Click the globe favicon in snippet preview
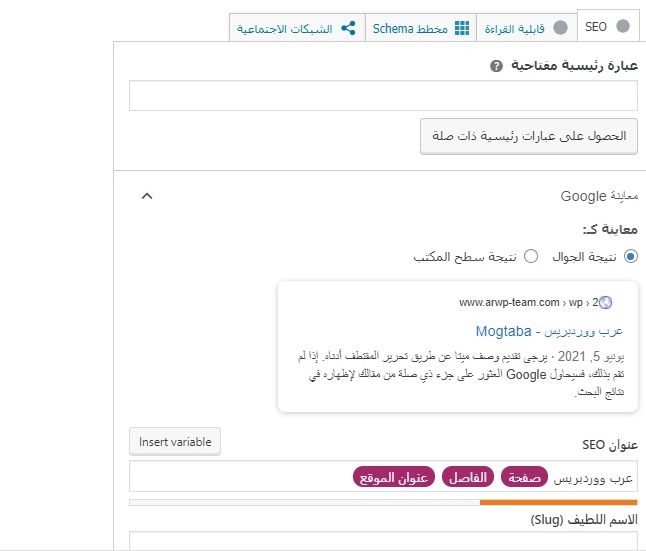This screenshot has width=646, height=551. (606, 302)
